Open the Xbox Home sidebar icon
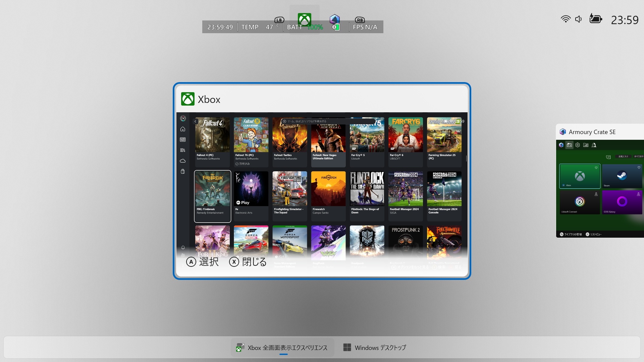The image size is (644, 362). click(183, 129)
